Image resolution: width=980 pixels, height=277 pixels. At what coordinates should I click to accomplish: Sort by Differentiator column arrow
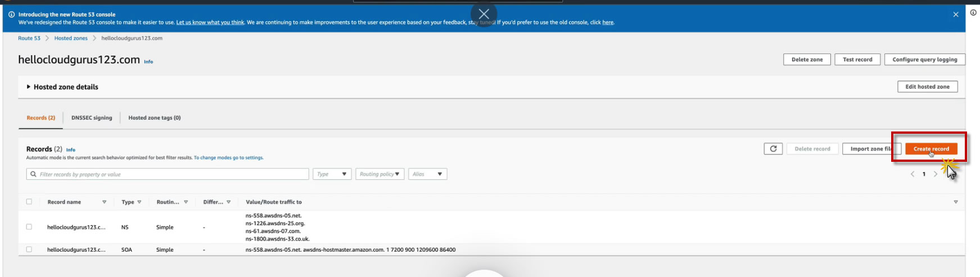click(x=229, y=202)
